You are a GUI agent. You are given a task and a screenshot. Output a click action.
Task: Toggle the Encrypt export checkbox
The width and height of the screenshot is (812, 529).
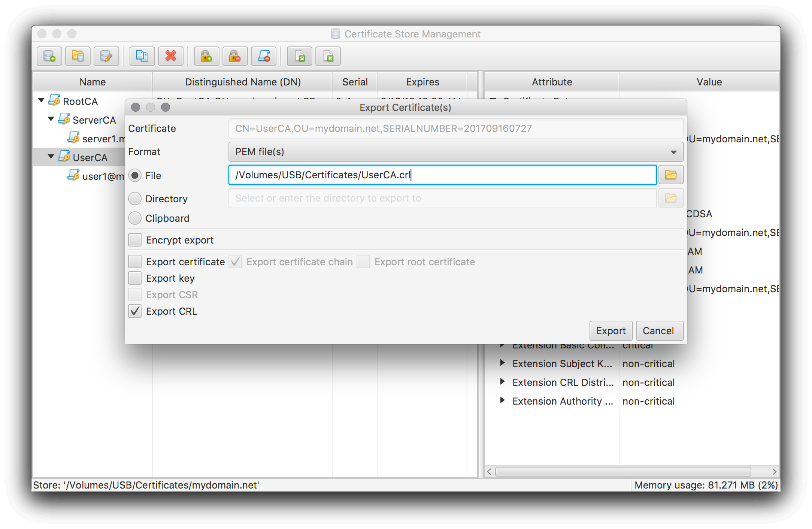tap(135, 241)
